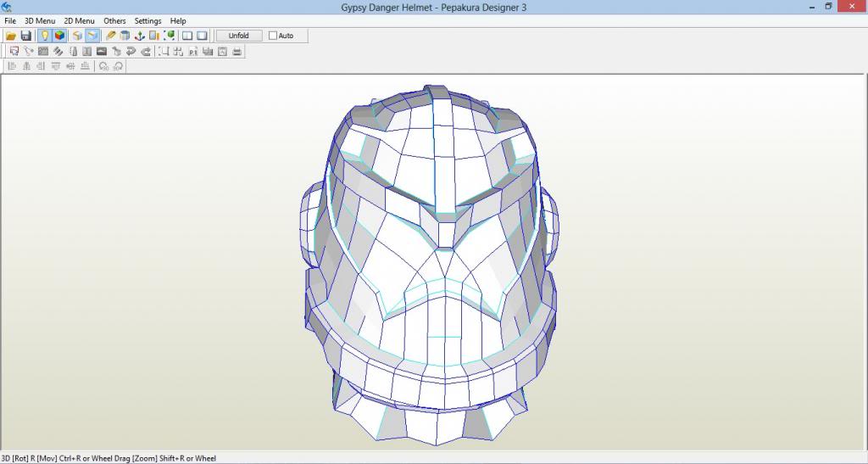
Task: Rotate 90 degrees clockwise icon
Action: click(118, 66)
